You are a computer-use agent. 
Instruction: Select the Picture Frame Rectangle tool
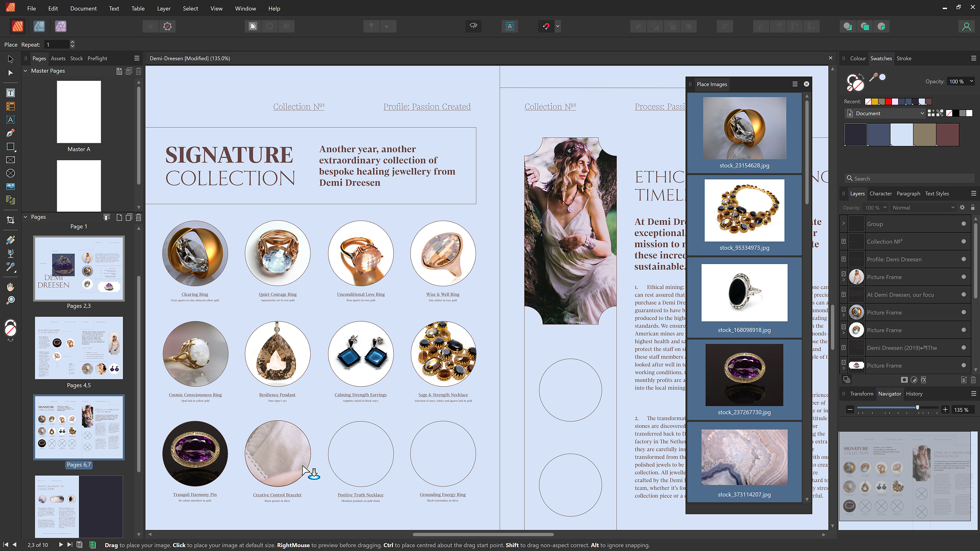(10, 160)
